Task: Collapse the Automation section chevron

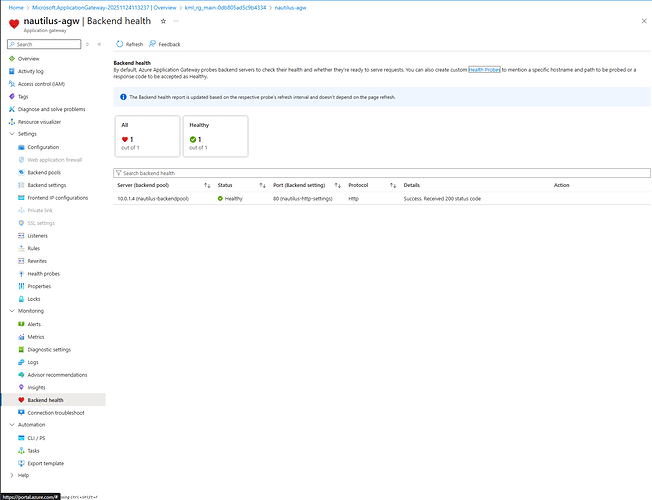Action: tap(12, 425)
